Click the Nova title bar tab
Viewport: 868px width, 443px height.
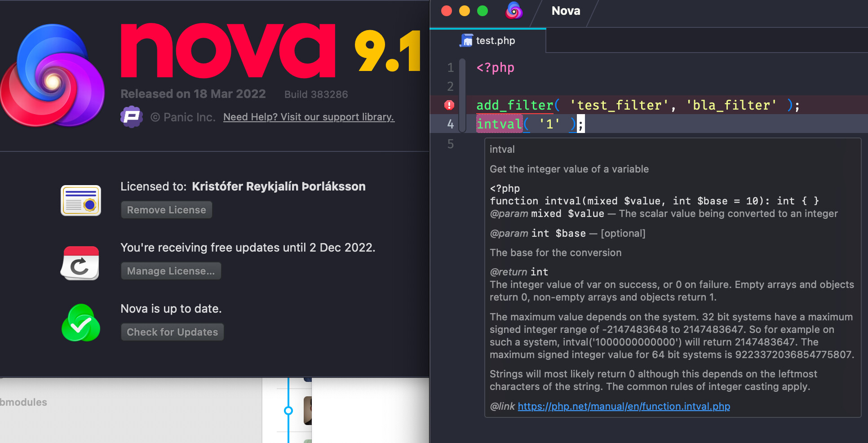pos(566,11)
